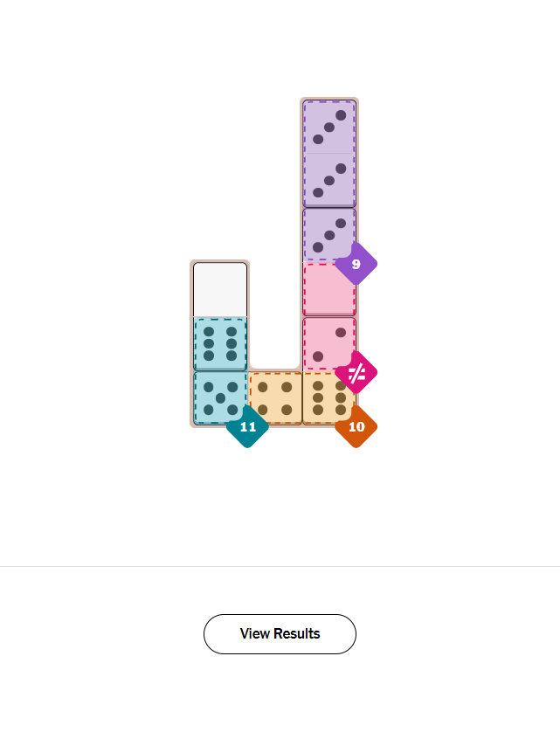Click the purple 9 sum badge
Screen dimensions: 560x746
tap(356, 264)
